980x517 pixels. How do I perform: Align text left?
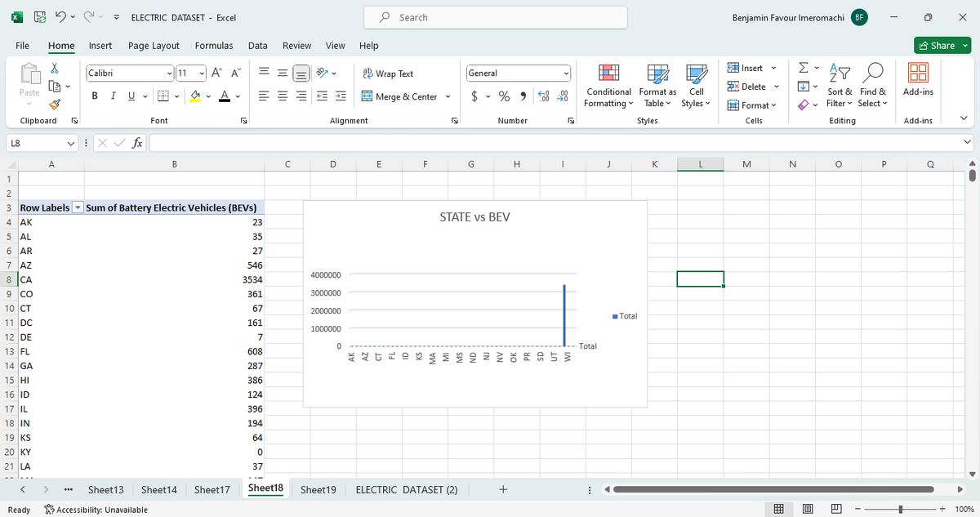click(265, 96)
